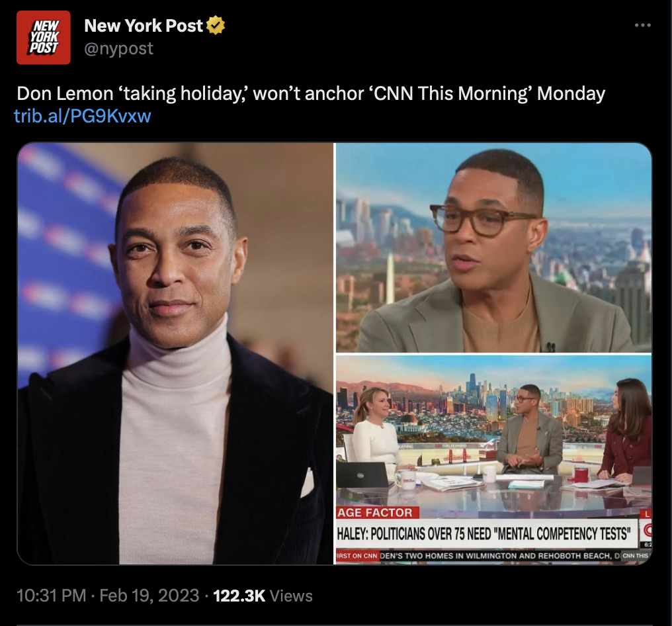Click the New York Post display name
This screenshot has width=672, height=626.
point(144,26)
